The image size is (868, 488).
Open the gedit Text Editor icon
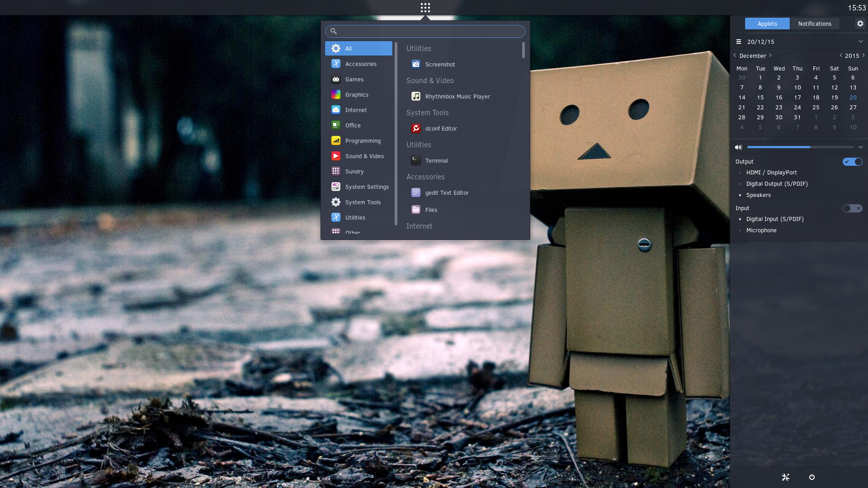click(416, 193)
